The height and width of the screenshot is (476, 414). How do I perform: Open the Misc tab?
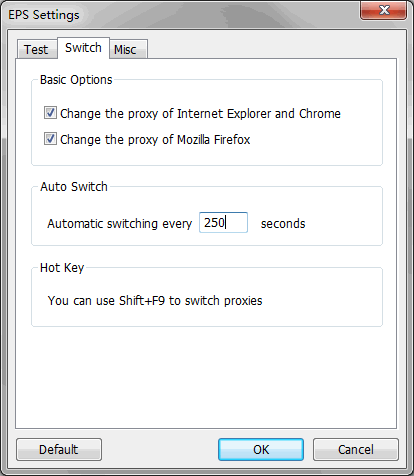tap(128, 49)
